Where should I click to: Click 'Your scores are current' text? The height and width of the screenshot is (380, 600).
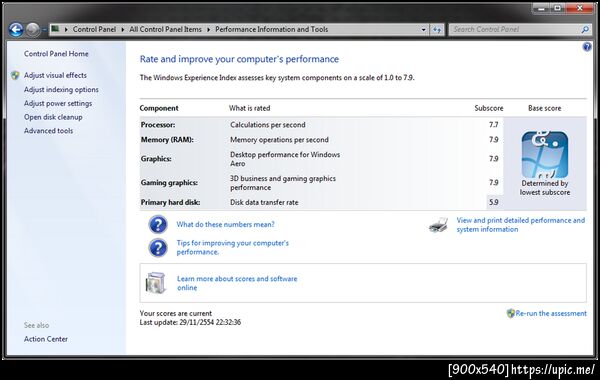[x=176, y=313]
